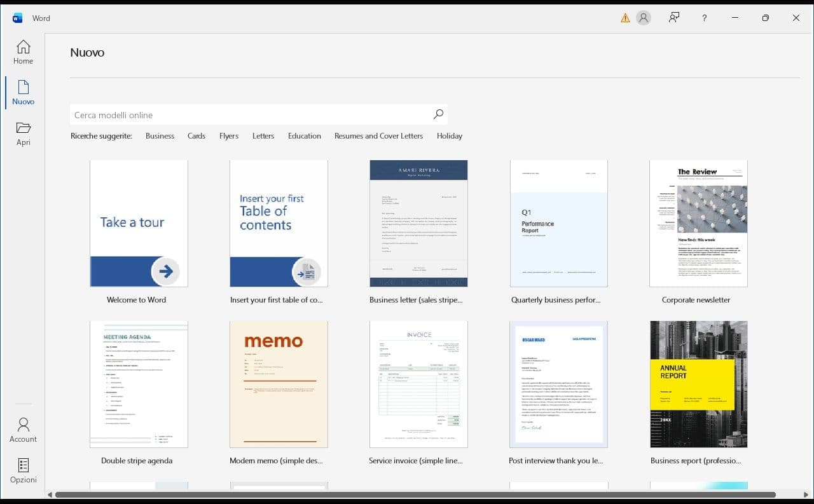This screenshot has width=814, height=504.
Task: Select the Modern memo template thumbnail
Action: (x=279, y=385)
